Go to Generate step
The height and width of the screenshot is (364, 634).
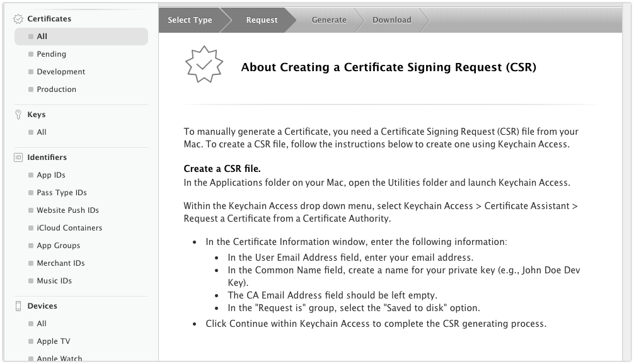(x=329, y=20)
